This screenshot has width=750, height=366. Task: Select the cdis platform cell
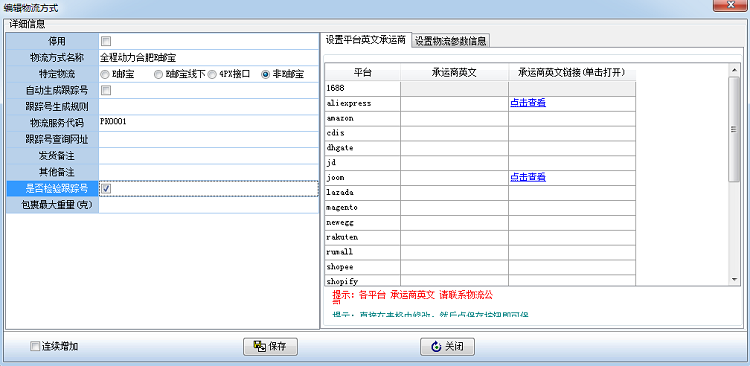point(363,133)
